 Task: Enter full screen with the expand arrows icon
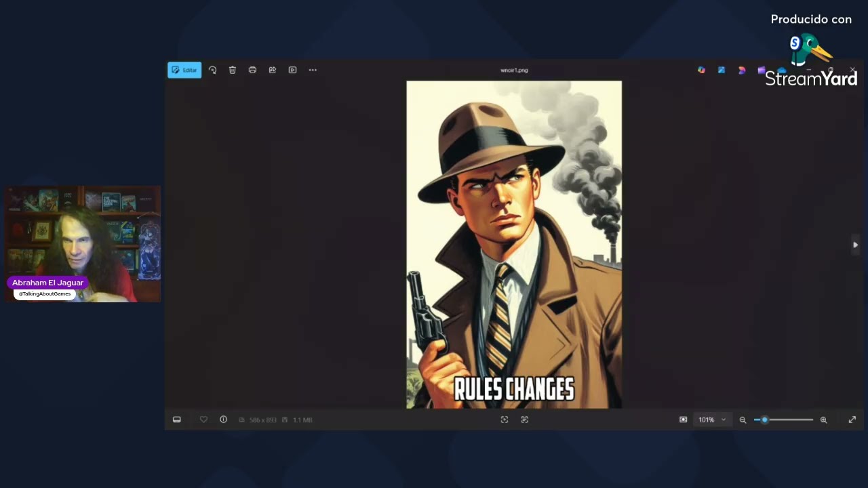(x=852, y=420)
